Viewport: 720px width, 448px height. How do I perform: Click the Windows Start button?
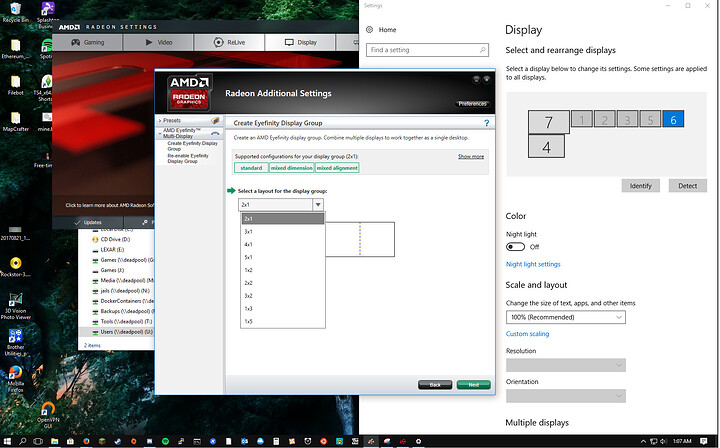[x=7, y=442]
